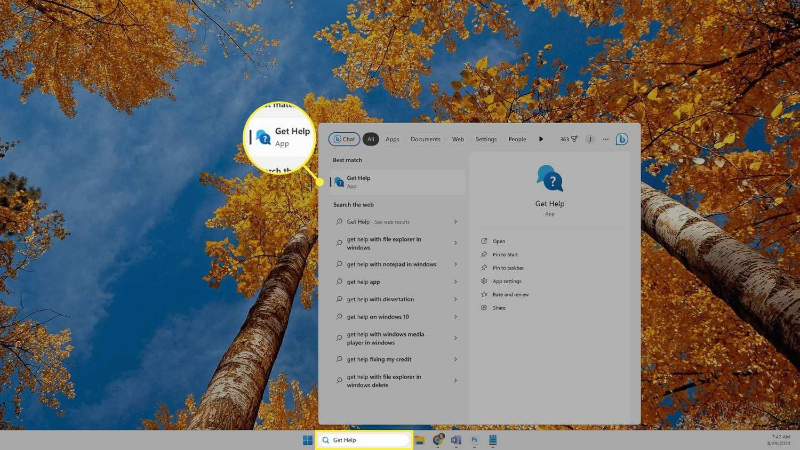The height and width of the screenshot is (450, 800).
Task: Expand arrow for 'fixing my credit' suggestion
Action: pos(456,359)
